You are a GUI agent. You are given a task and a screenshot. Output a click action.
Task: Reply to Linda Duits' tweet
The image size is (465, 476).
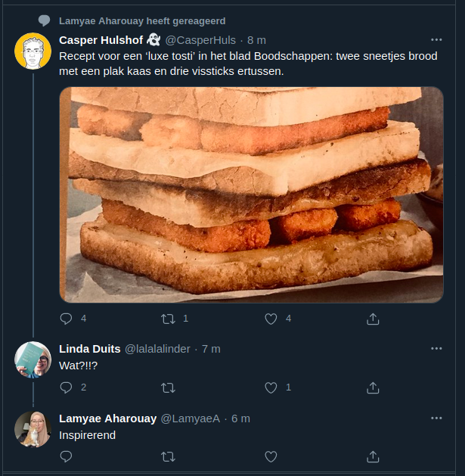coord(66,387)
